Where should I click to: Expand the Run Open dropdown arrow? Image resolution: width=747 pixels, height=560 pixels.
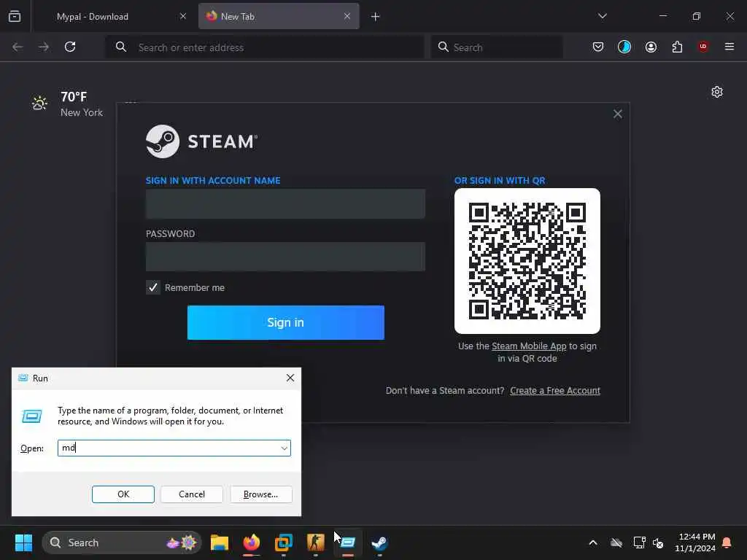pyautogui.click(x=284, y=448)
